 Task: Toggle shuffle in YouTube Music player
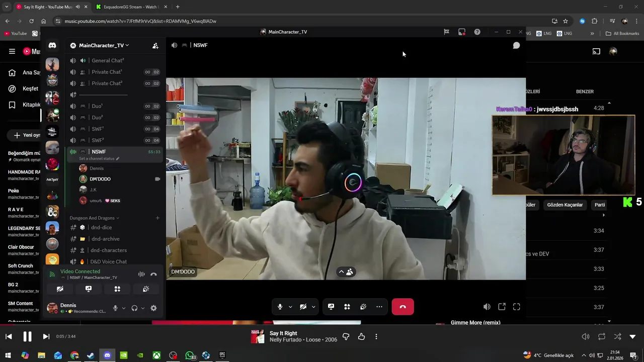[x=617, y=336]
